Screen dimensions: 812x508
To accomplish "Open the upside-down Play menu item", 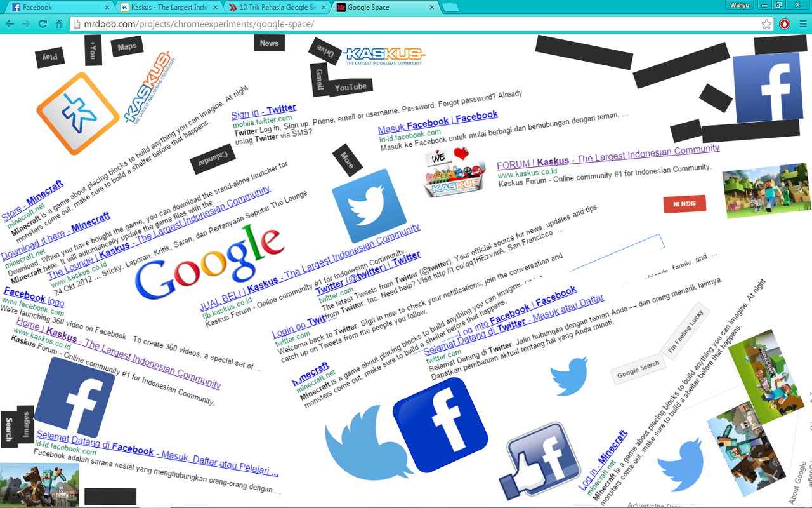I will (50, 57).
